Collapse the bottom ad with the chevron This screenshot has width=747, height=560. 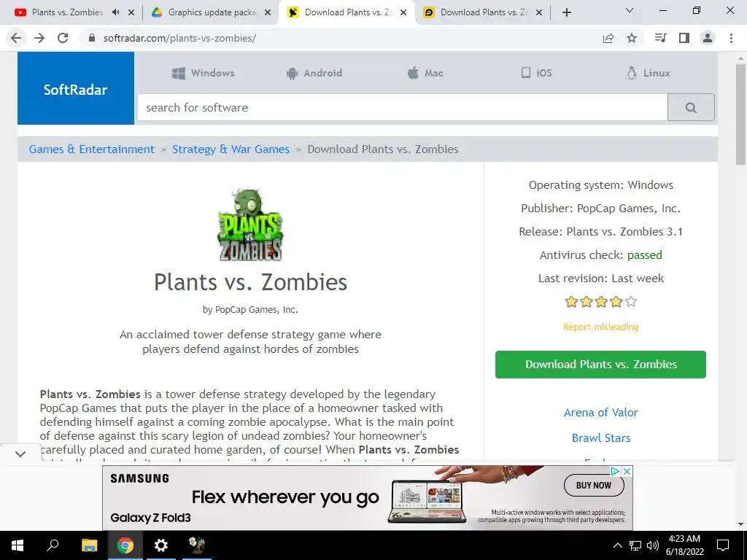20,454
